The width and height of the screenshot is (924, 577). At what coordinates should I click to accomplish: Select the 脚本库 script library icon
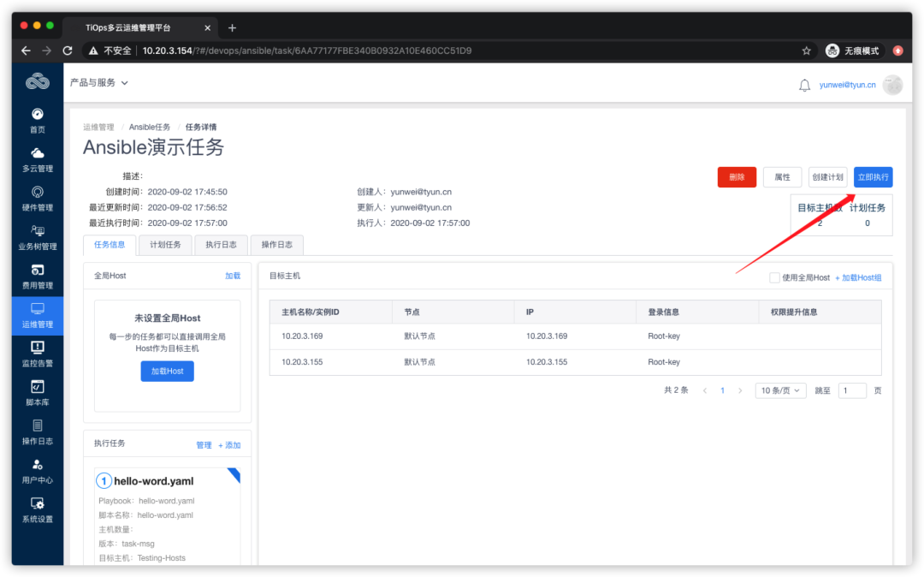(37, 392)
